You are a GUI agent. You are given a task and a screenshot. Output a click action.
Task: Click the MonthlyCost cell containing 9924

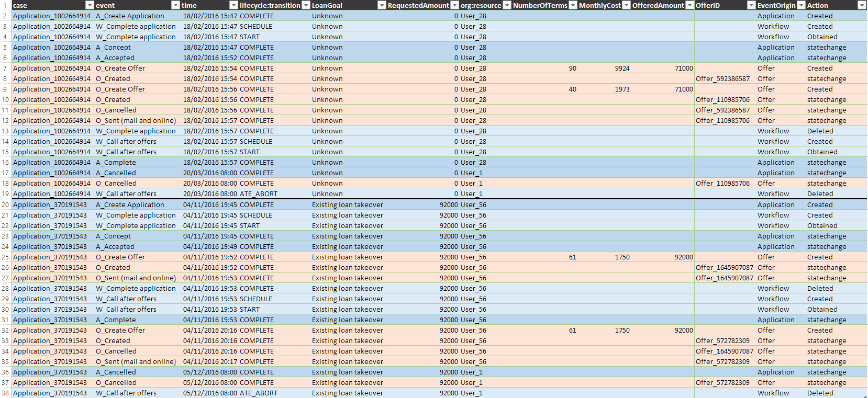[622, 69]
